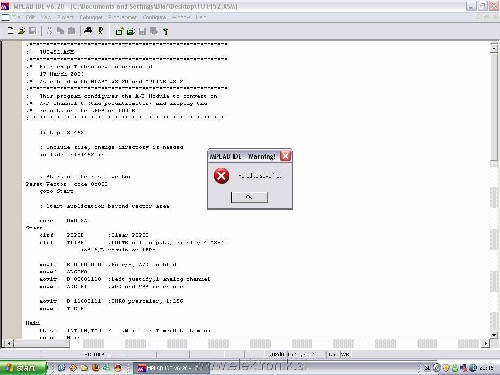
Task: Click OK in the Warning dialog
Action: point(249,197)
